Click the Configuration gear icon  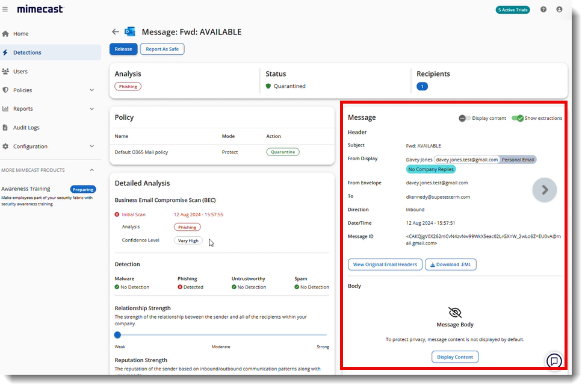pyautogui.click(x=7, y=146)
